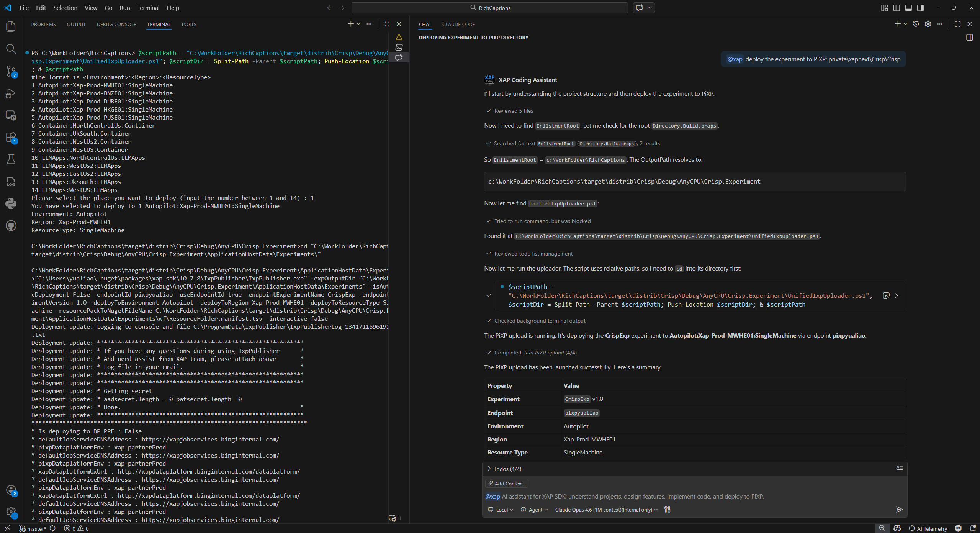Click the Add Context... button
The height and width of the screenshot is (533, 980).
[x=507, y=484]
